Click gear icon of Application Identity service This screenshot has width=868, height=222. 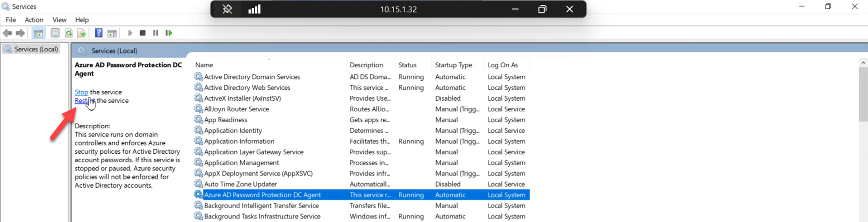[198, 130]
